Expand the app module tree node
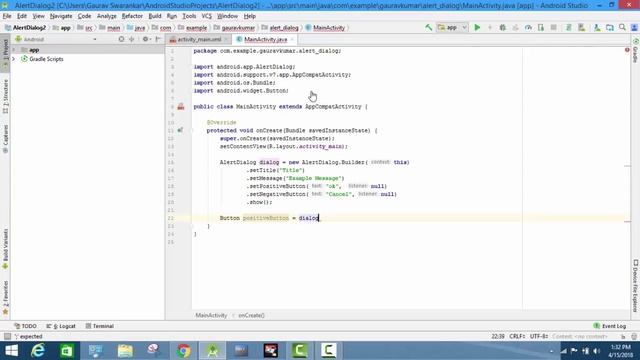The width and height of the screenshot is (640, 360). 14,50
